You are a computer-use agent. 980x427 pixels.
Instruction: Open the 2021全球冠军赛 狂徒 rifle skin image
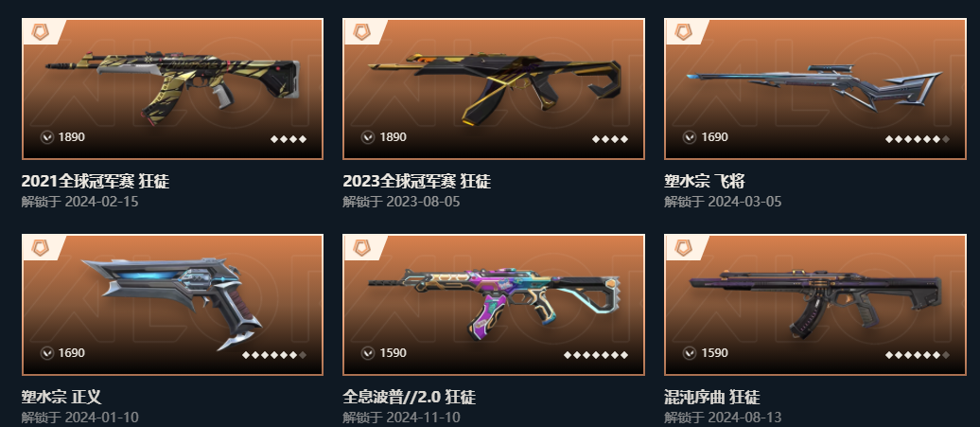[172, 82]
